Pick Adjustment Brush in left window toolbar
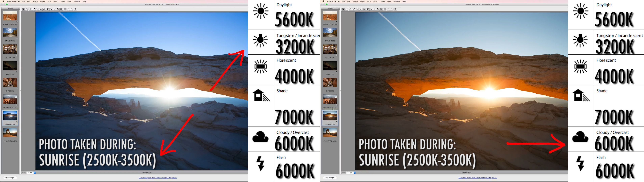Image resolution: width=644 pixels, height=182 pixels. point(55,9)
